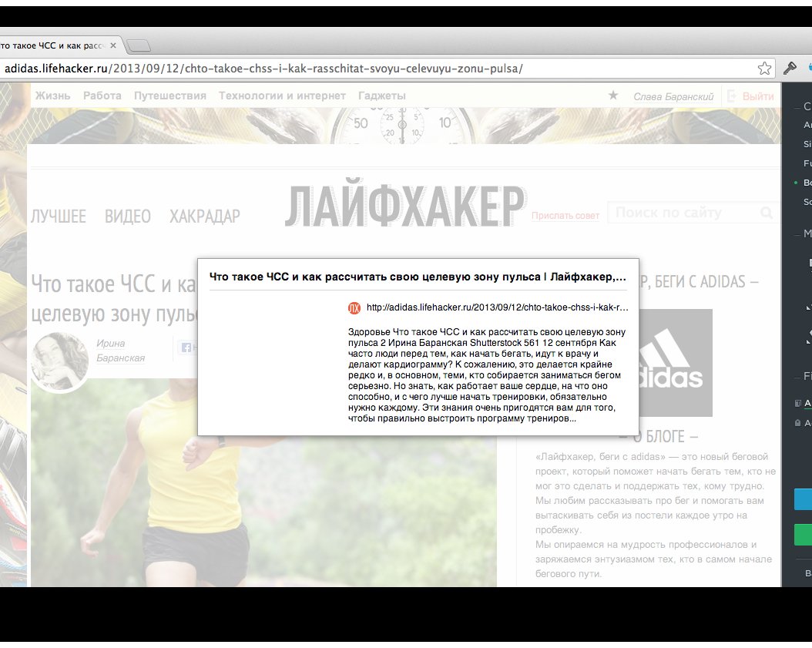Click the key extension icon in the toolbar

pos(790,69)
